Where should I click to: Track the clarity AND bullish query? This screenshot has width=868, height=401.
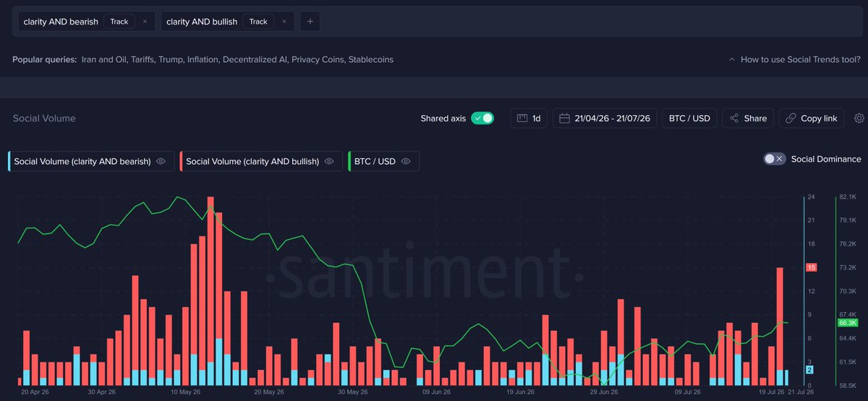[258, 22]
